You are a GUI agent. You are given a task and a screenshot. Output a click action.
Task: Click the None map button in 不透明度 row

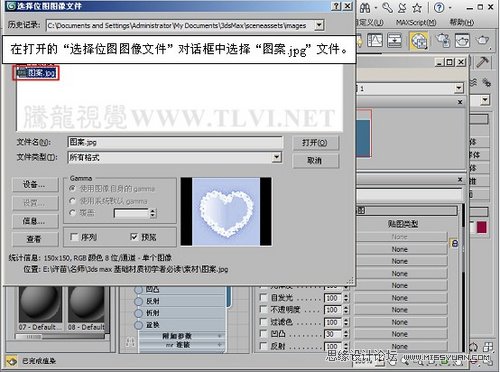click(400, 310)
